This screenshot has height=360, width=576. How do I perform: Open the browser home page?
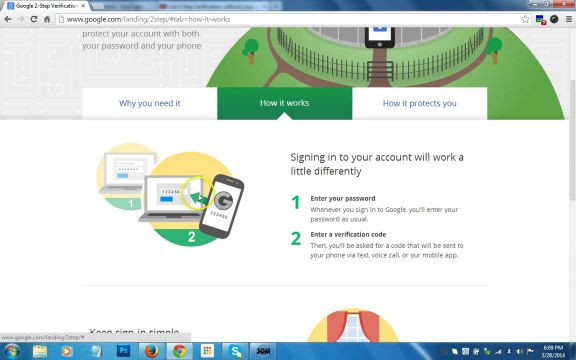click(47, 19)
